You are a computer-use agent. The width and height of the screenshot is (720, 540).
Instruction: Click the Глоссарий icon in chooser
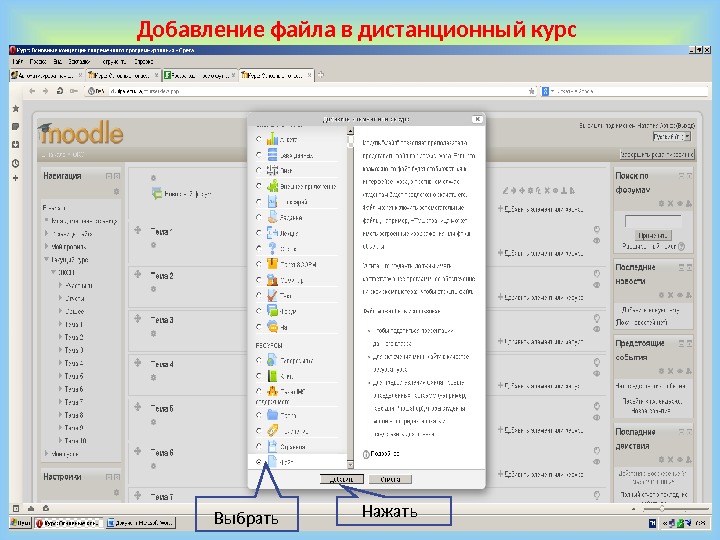click(x=272, y=202)
